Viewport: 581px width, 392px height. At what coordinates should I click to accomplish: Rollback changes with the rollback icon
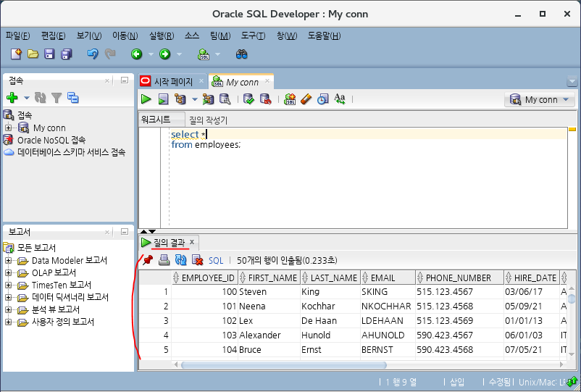coord(265,99)
